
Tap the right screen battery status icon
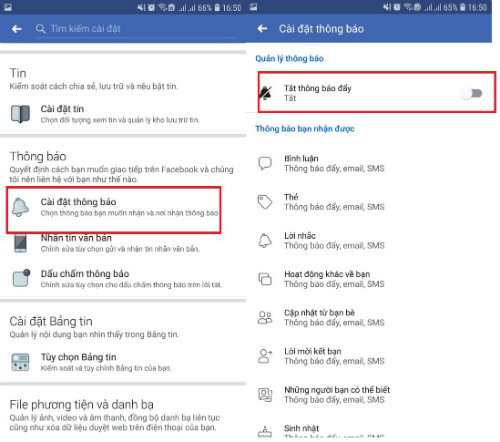(463, 7)
